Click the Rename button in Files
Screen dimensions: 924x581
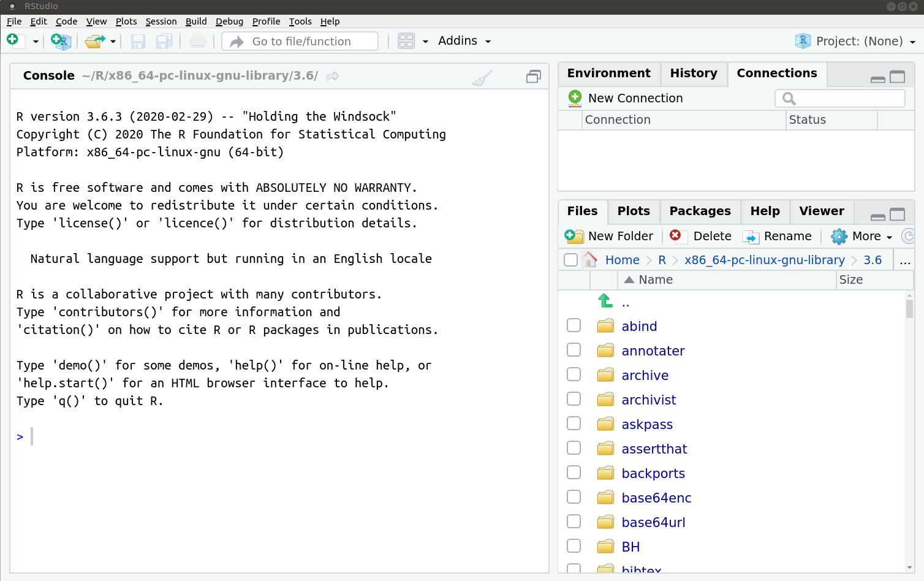click(x=777, y=236)
